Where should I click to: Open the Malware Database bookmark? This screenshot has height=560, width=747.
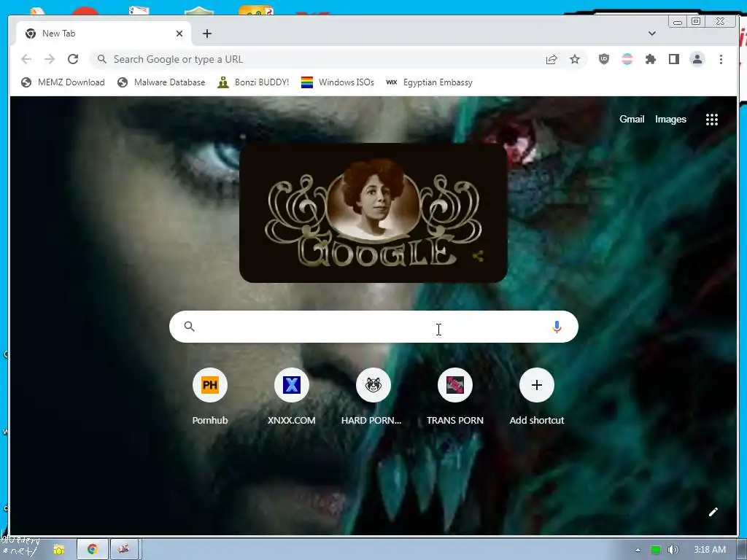tap(161, 82)
